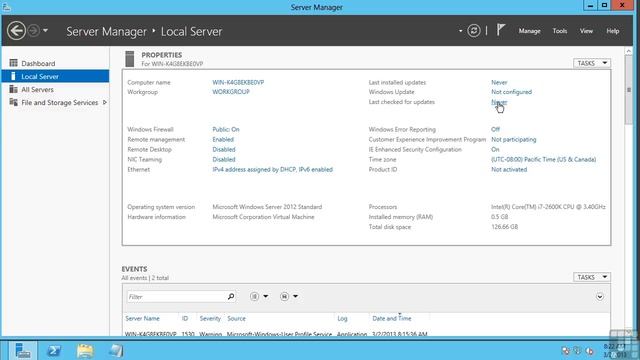Open the navigation history dropdown arrow
The height and width of the screenshot is (360, 640).
(x=45, y=31)
